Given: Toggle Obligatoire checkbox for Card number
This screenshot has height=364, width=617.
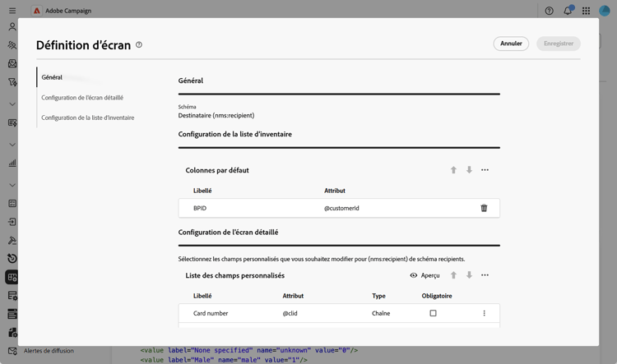Looking at the screenshot, I should pyautogui.click(x=433, y=313).
